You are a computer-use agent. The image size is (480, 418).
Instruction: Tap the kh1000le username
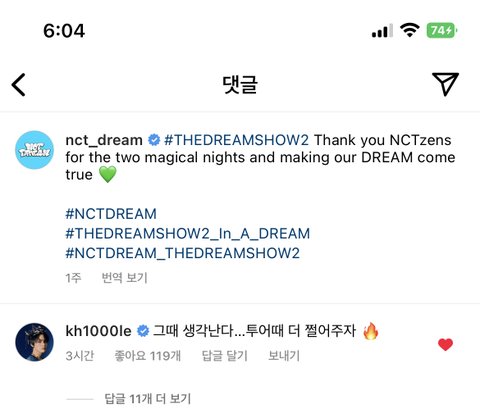(98, 331)
